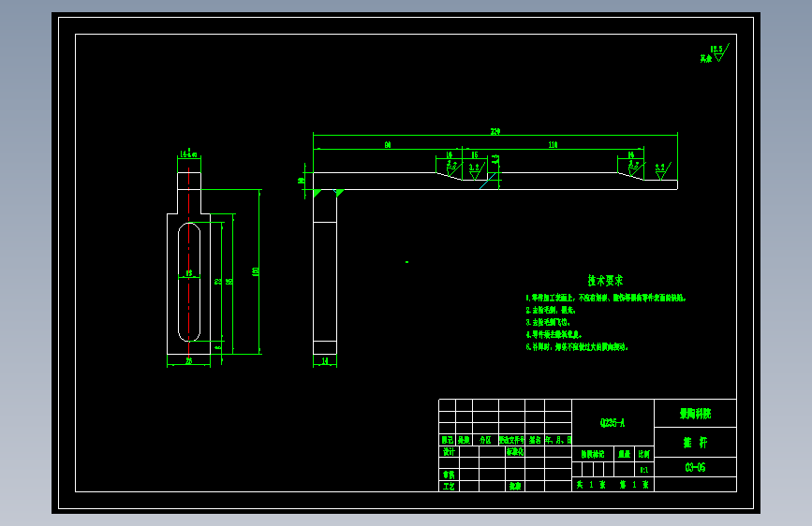Click the 标准化 title block label

(515, 451)
